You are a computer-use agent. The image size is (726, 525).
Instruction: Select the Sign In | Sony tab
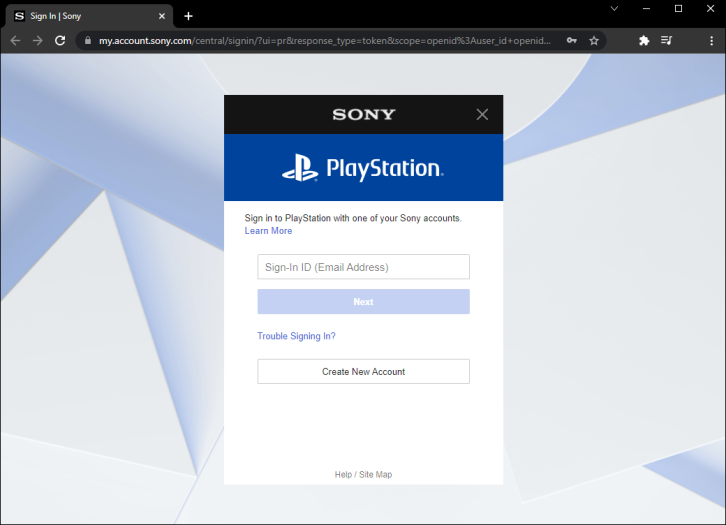[x=89, y=16]
